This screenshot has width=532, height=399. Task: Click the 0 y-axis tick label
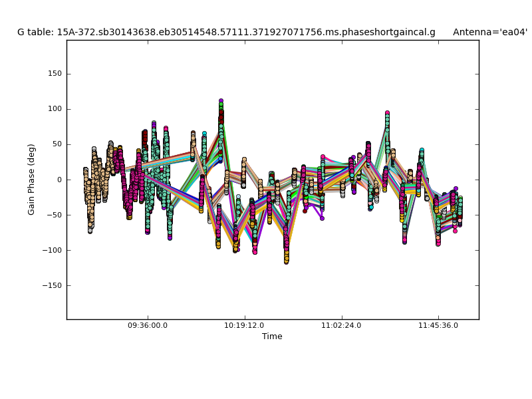pos(59,180)
